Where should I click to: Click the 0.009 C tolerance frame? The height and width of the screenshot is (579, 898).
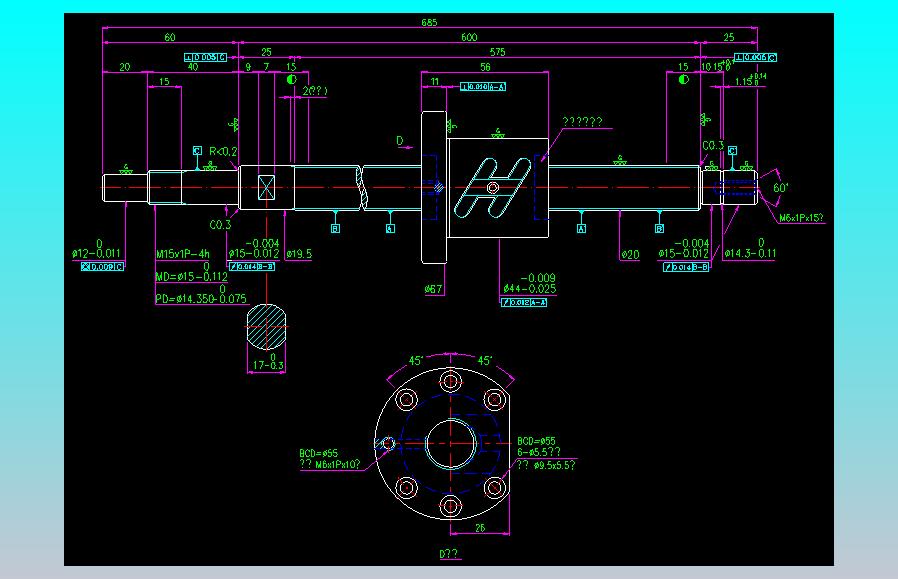click(x=102, y=267)
